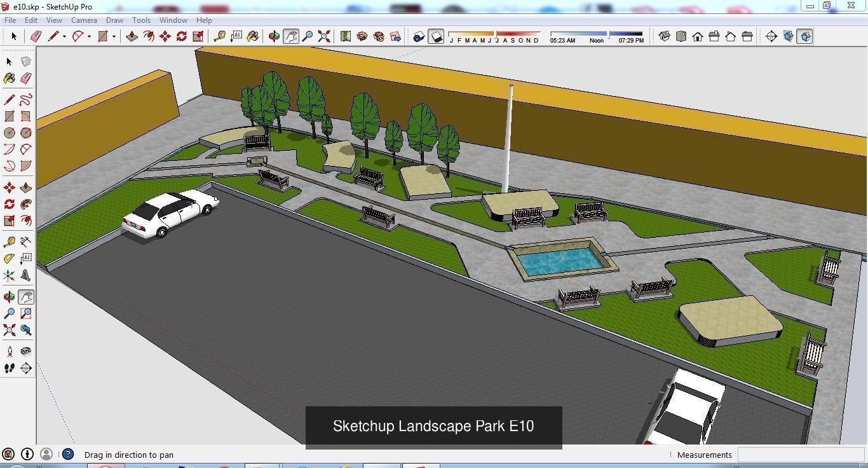Select Rectangle tool in left toolbar

pos(10,116)
